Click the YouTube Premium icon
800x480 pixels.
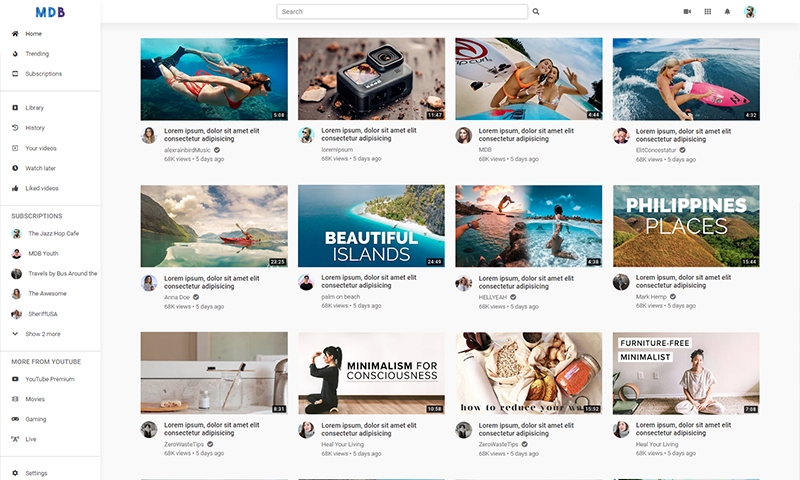click(15, 379)
